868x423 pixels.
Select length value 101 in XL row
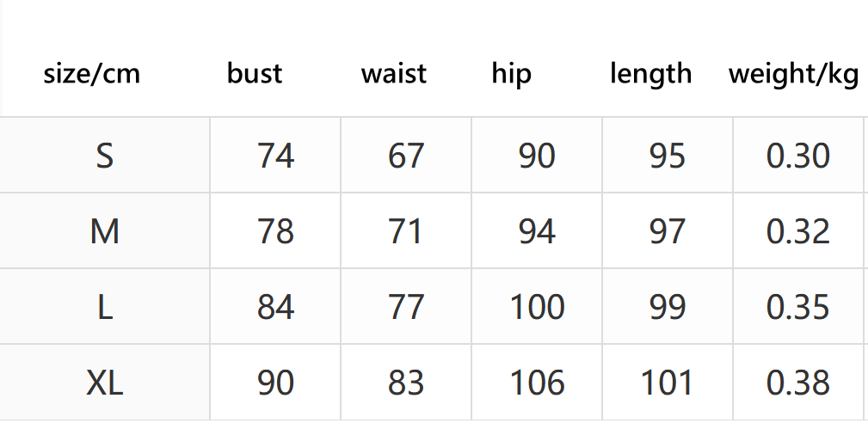(x=667, y=383)
